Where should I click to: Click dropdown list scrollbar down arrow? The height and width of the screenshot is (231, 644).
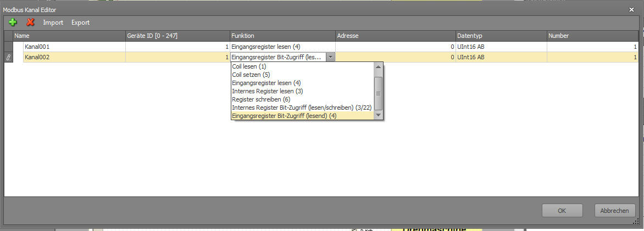pos(378,116)
